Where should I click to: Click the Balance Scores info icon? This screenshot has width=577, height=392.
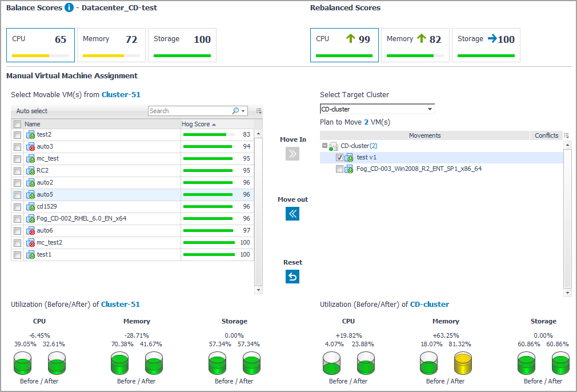pyautogui.click(x=69, y=7)
